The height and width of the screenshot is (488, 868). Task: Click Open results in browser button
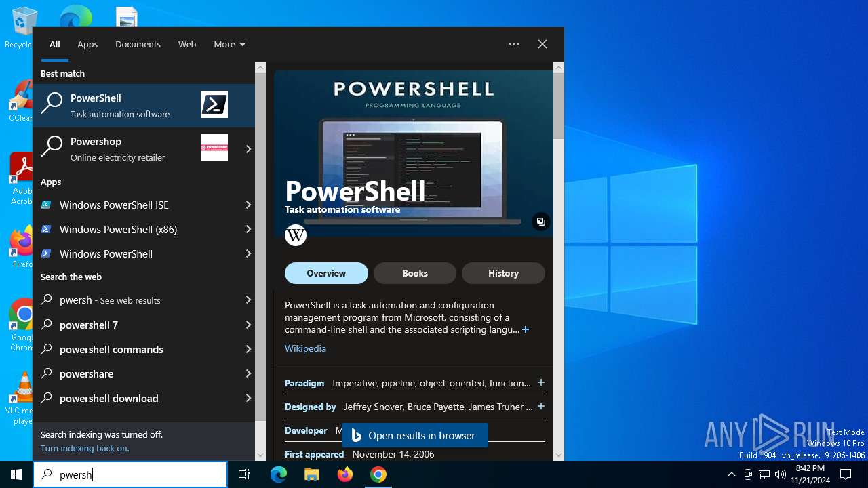pos(415,435)
